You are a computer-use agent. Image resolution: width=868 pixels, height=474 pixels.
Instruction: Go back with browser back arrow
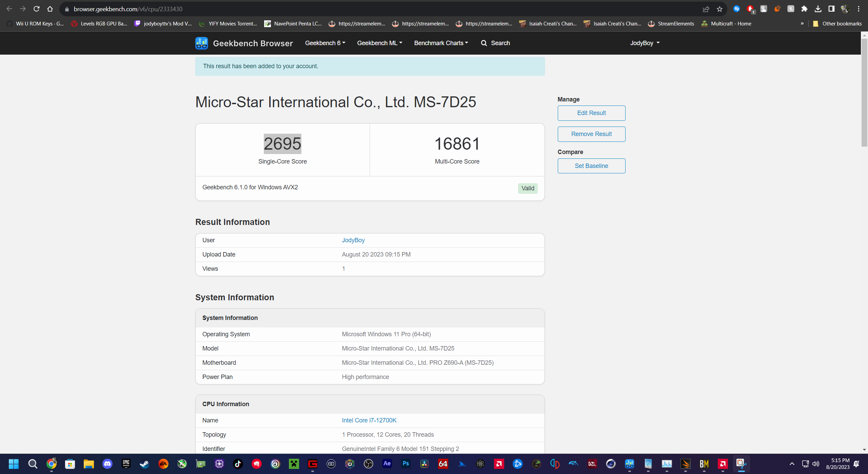pyautogui.click(x=9, y=9)
